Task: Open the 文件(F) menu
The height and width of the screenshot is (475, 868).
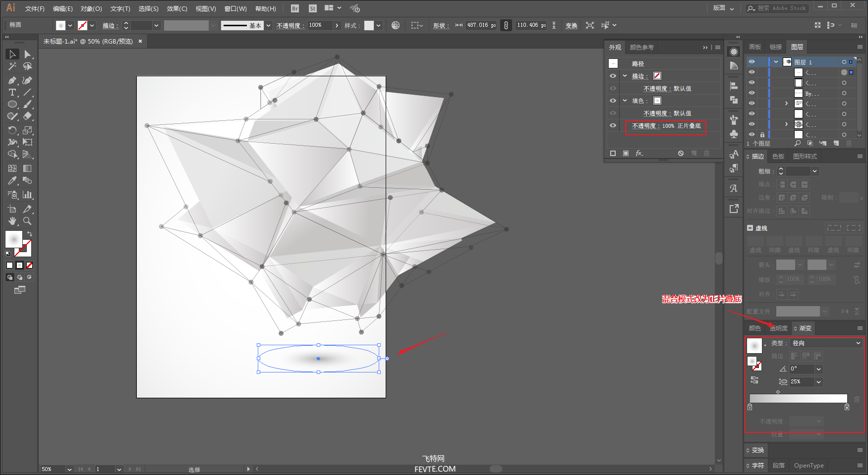Action: click(x=35, y=9)
